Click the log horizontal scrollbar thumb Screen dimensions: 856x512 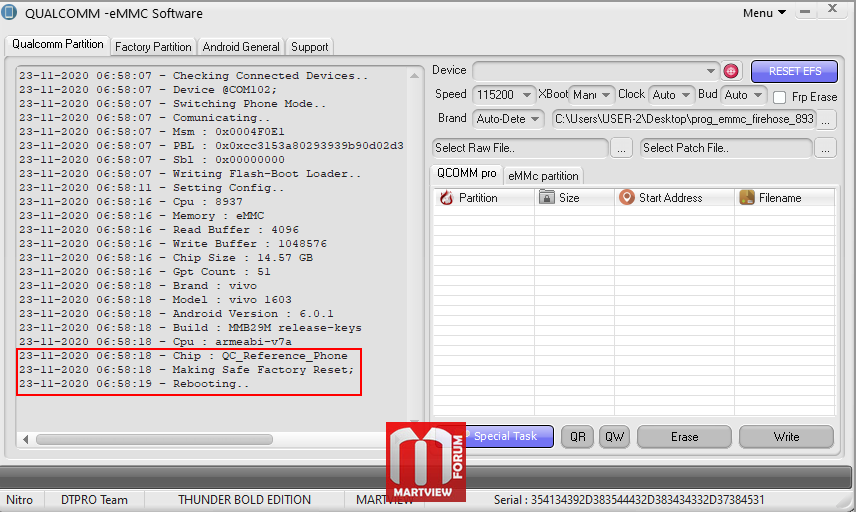pos(154,439)
